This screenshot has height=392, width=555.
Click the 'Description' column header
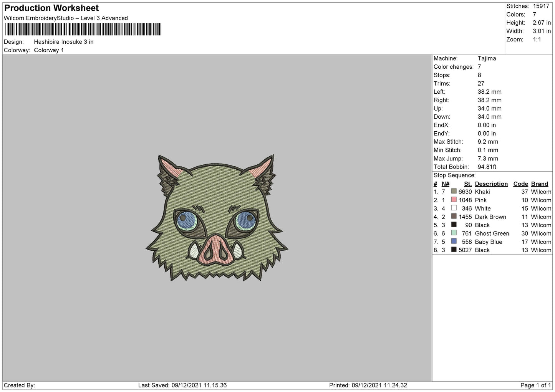tap(491, 184)
